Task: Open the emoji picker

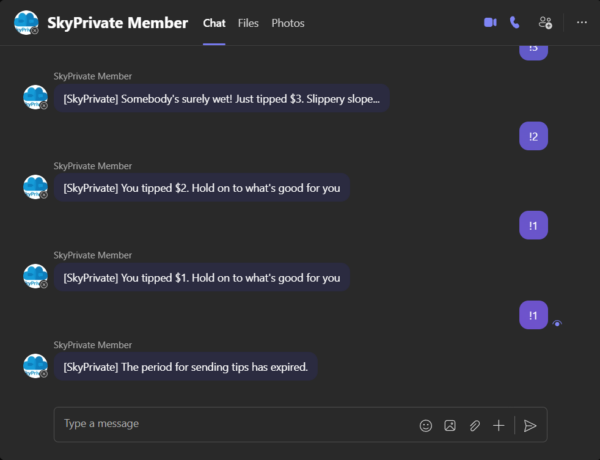Action: (x=426, y=425)
